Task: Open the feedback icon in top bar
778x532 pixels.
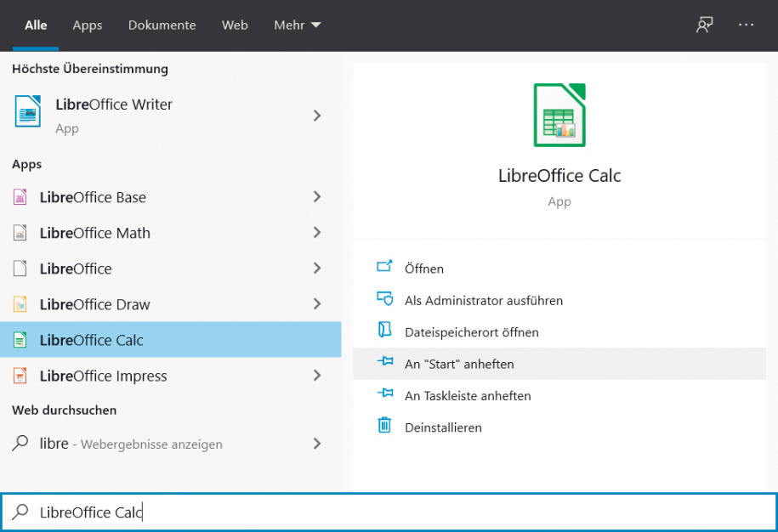Action: pos(705,25)
